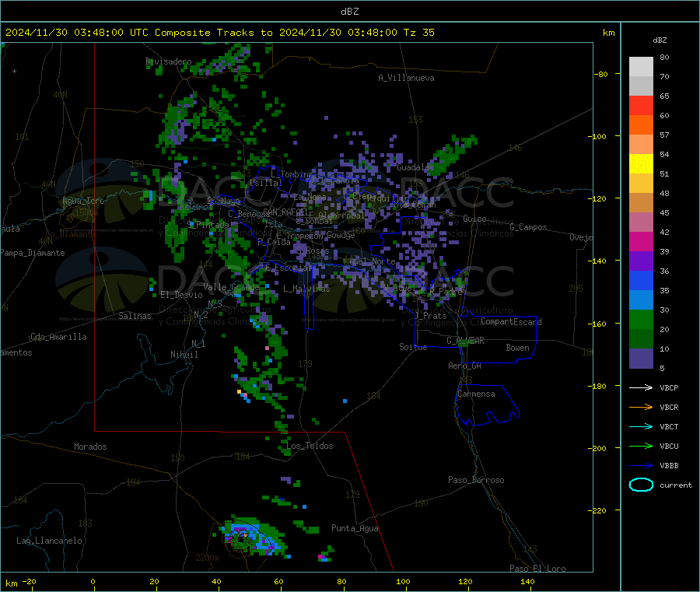Image resolution: width=700 pixels, height=592 pixels.
Task: Click the 'Divisadero' map label
Action: [168, 61]
